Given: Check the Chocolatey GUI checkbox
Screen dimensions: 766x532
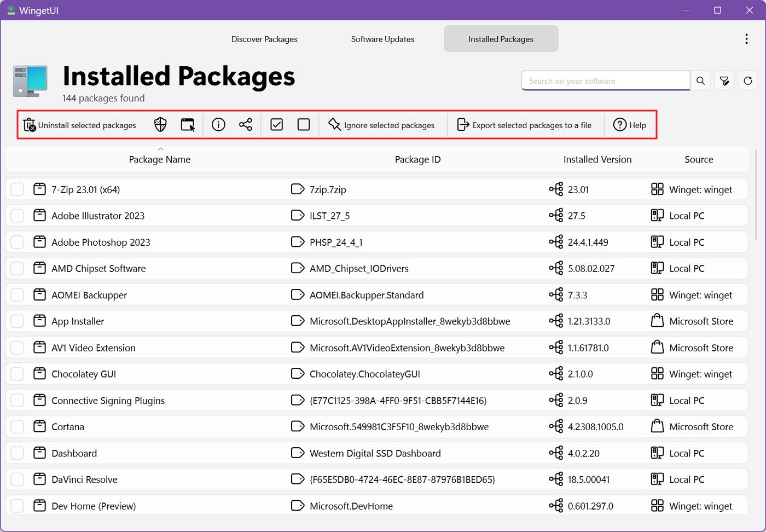Looking at the screenshot, I should (x=18, y=374).
